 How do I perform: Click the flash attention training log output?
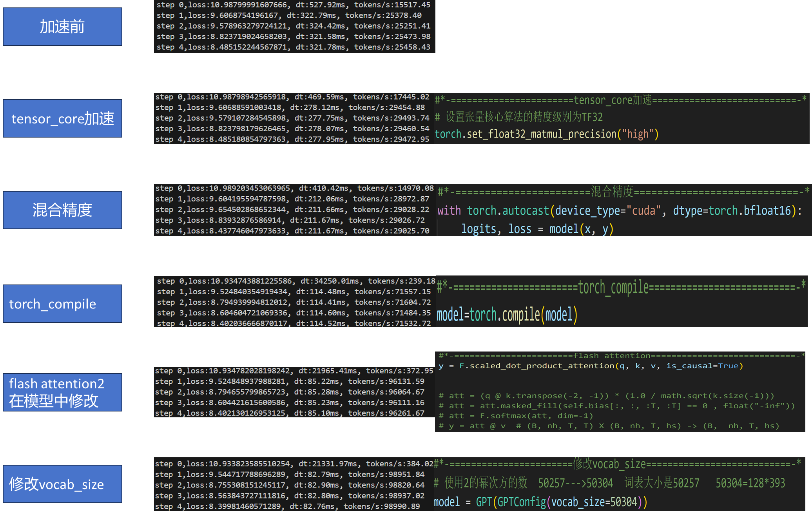point(293,392)
